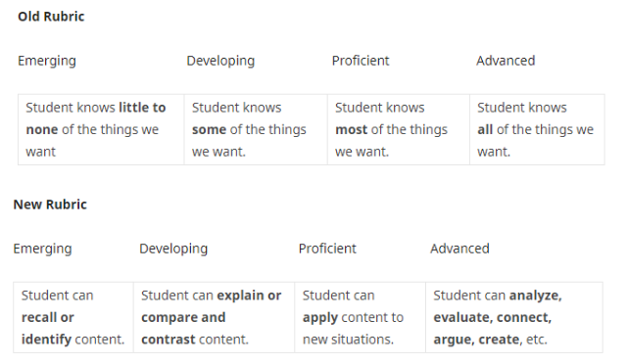Select Advanced header in New Rubric
The image size is (627, 364).
tap(459, 249)
